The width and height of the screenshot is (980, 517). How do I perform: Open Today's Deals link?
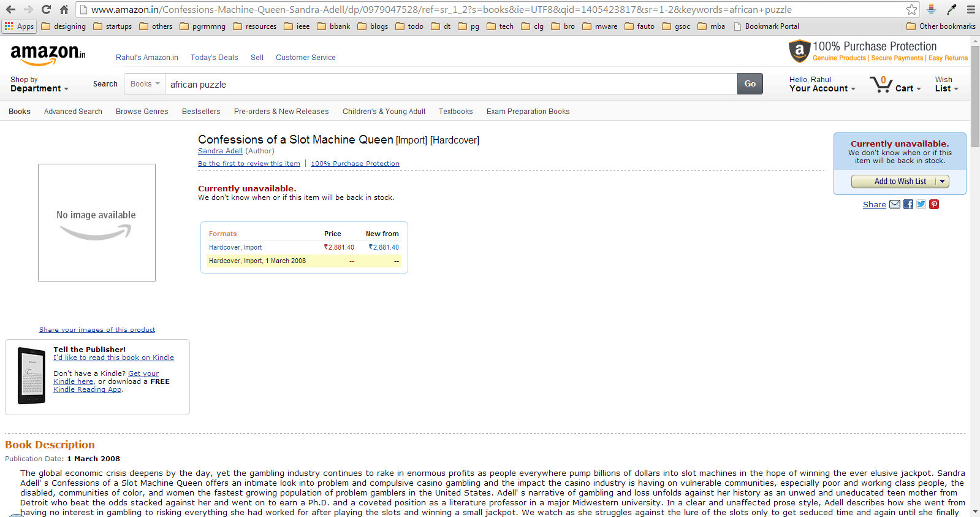pyautogui.click(x=214, y=58)
